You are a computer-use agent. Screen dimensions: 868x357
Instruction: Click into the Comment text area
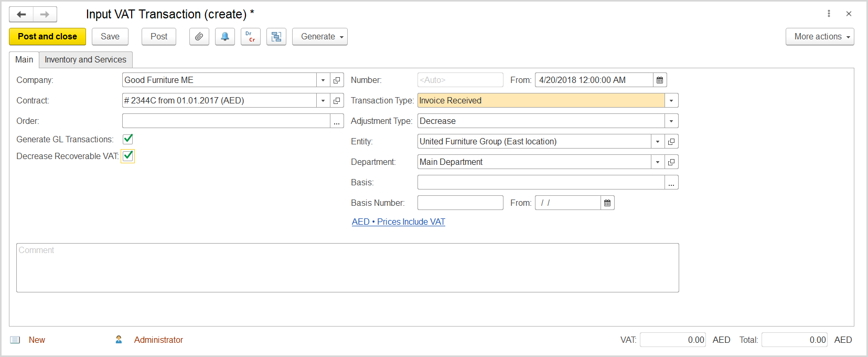click(x=348, y=268)
